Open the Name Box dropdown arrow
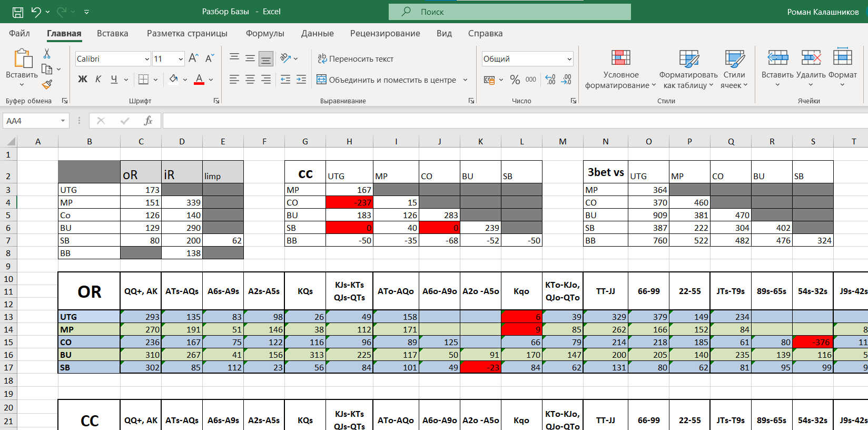The image size is (868, 430). 63,121
